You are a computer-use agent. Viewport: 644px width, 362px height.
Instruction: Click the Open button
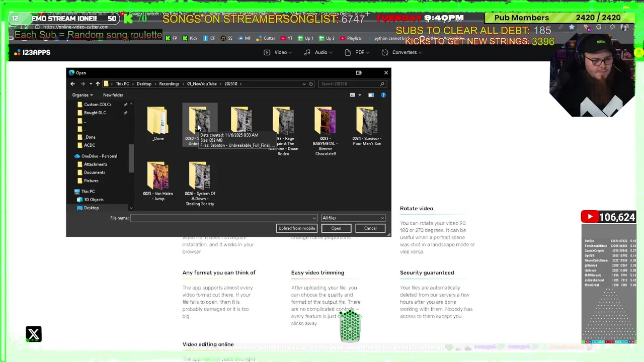336,228
